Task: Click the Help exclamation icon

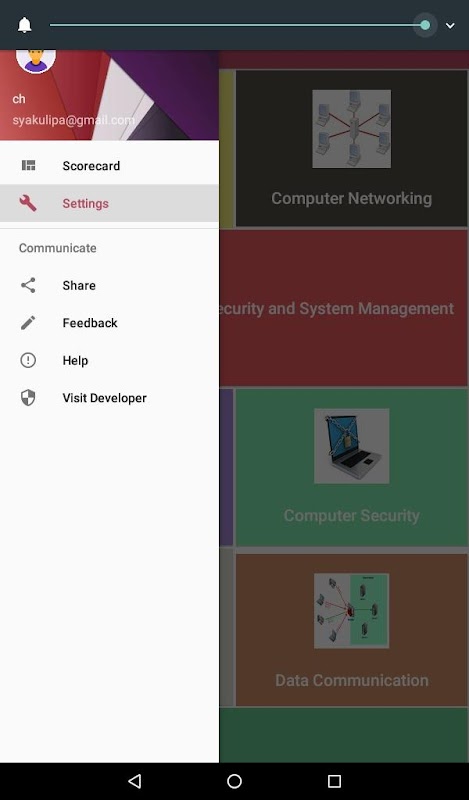Action: point(28,360)
